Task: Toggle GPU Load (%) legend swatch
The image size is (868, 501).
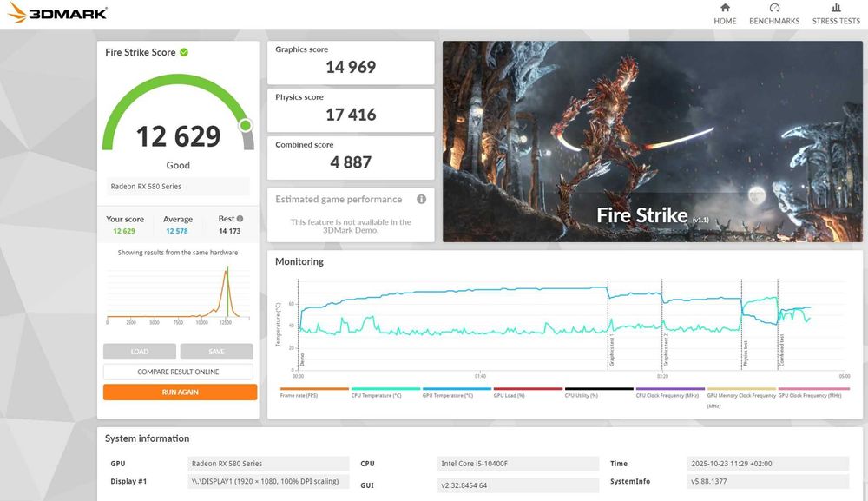Action: [528, 389]
